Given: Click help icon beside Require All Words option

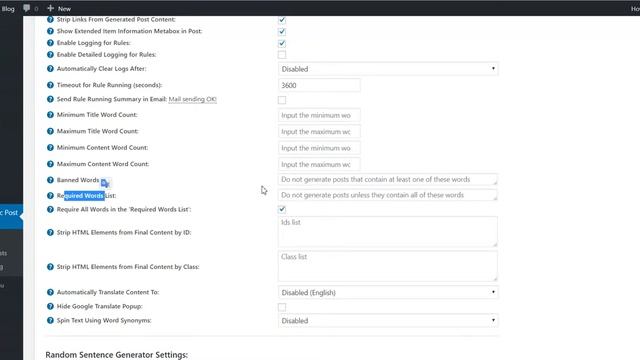Looking at the screenshot, I should [x=50, y=209].
